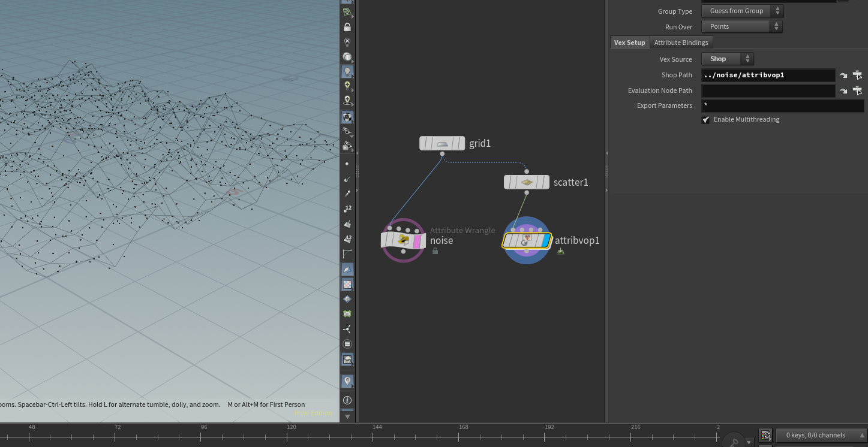Click the display point numbers icon

[347, 209]
